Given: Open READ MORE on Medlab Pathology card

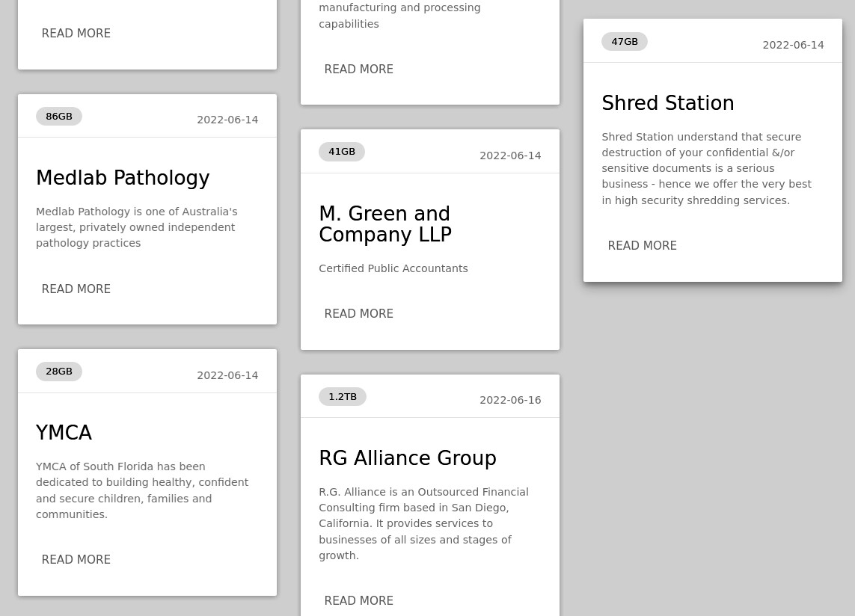Looking at the screenshot, I should (76, 289).
